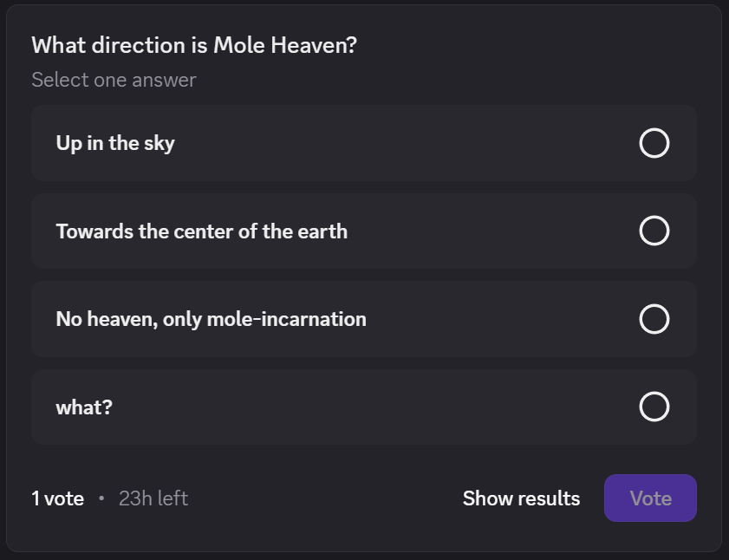Open the "1 vote" voter count
The width and height of the screenshot is (729, 560).
tap(57, 498)
